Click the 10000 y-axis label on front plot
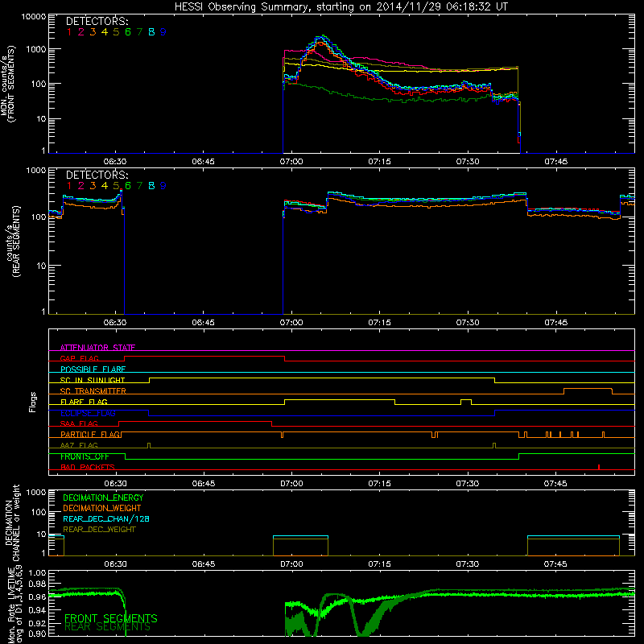This screenshot has height=644, width=644. pos(34,17)
